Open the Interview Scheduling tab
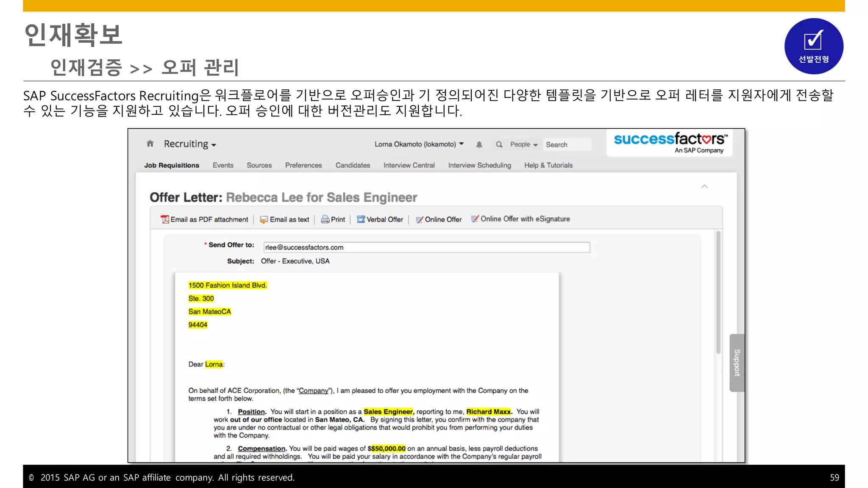Viewport: 868px width, 488px height. tap(479, 165)
